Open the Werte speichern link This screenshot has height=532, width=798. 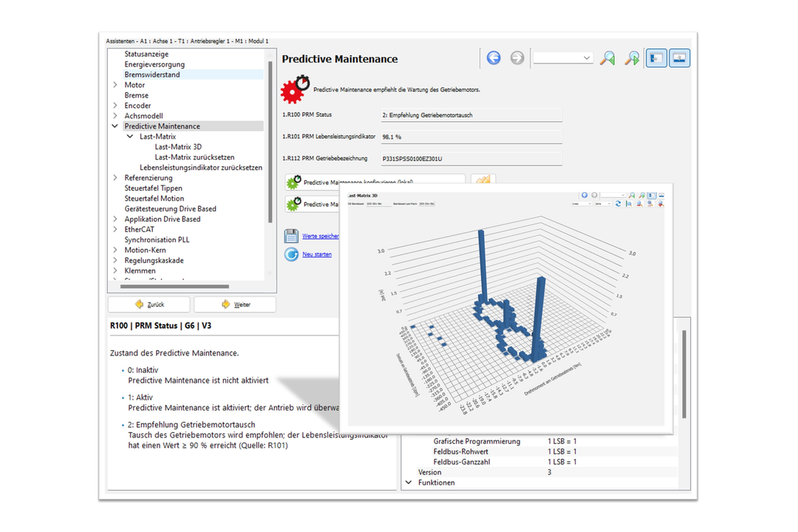321,236
